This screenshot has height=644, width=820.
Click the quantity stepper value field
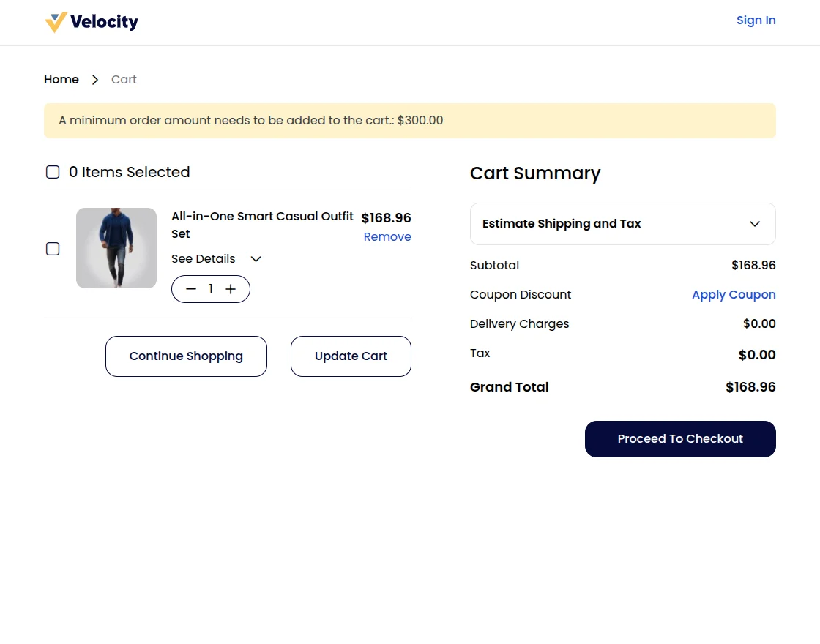(211, 288)
